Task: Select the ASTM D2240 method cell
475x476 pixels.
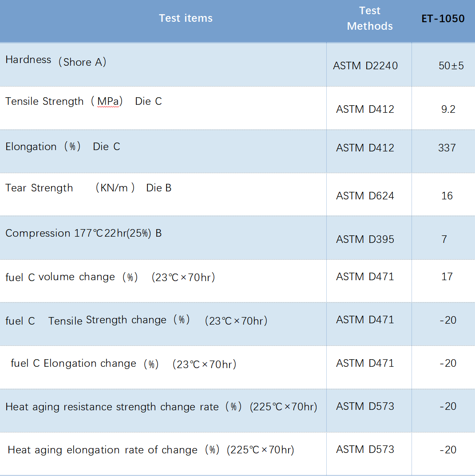Action: (365, 66)
